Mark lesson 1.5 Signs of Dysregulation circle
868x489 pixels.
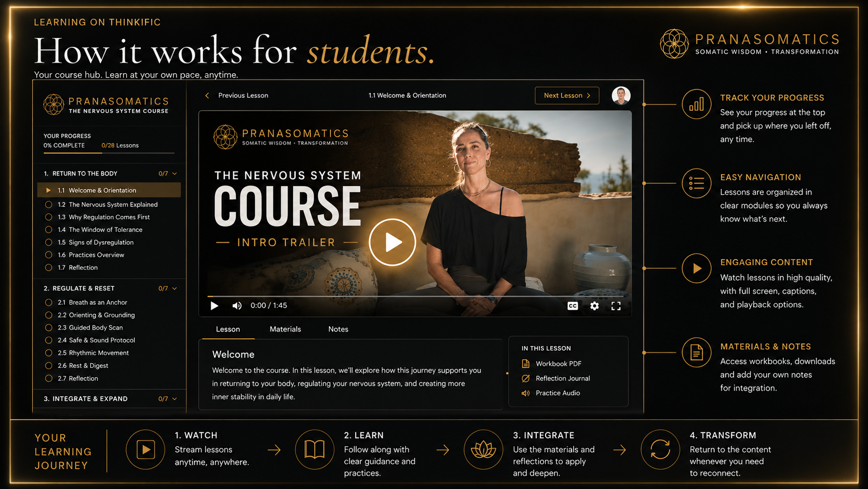[48, 242]
